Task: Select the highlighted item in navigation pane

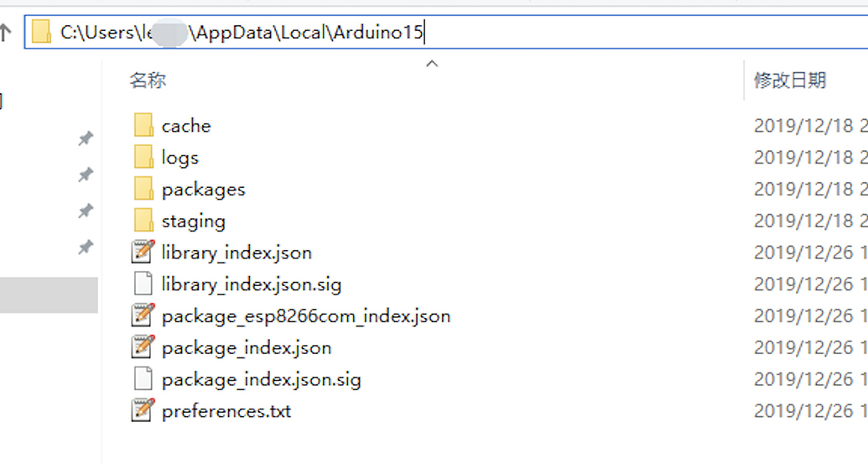Action: (x=49, y=295)
